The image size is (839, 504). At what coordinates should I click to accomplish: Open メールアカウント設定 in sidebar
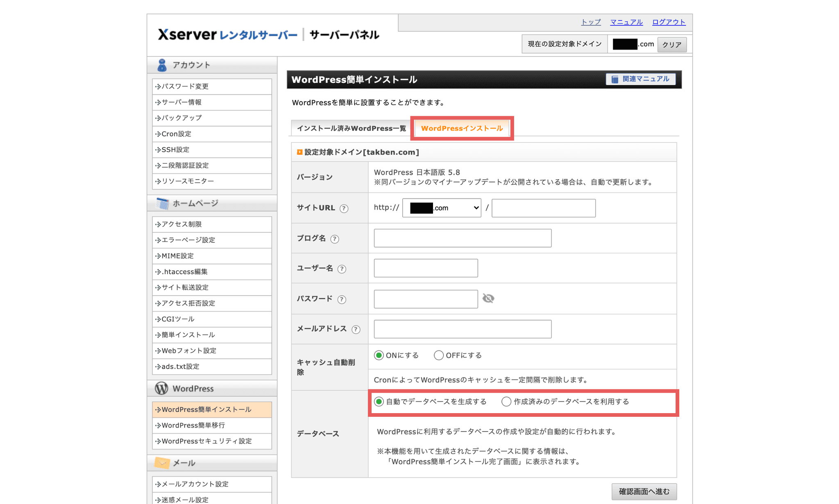pyautogui.click(x=212, y=484)
